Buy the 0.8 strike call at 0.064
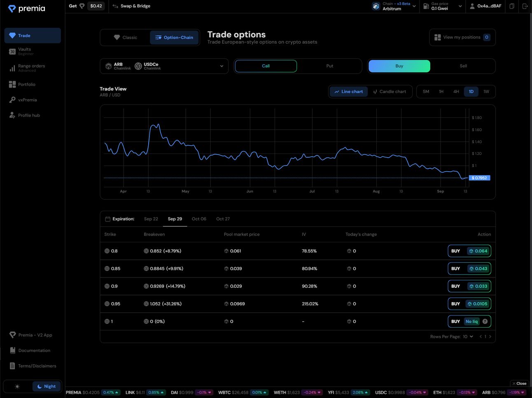Viewport: 532px width, 398px height. (469, 251)
